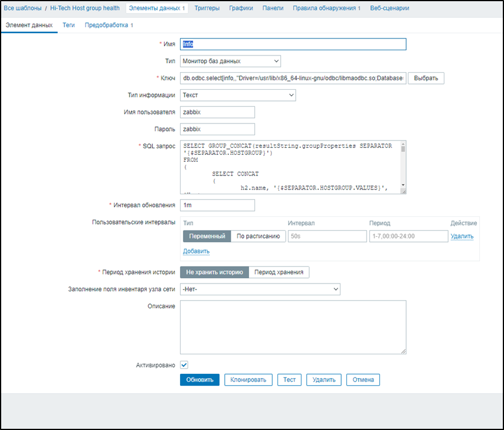Open the Тип dropdown

tap(230, 61)
